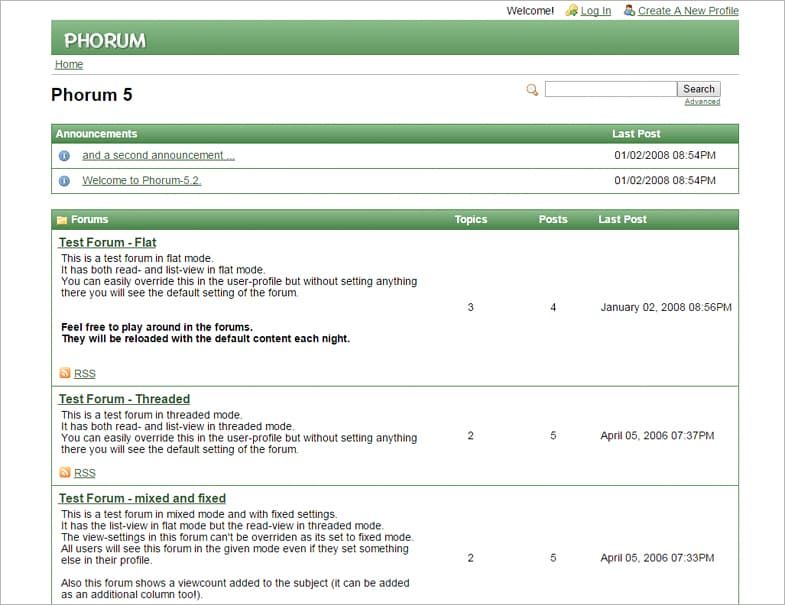Focus the search text field
Viewport: 785px width, 605px height.
tap(611, 89)
